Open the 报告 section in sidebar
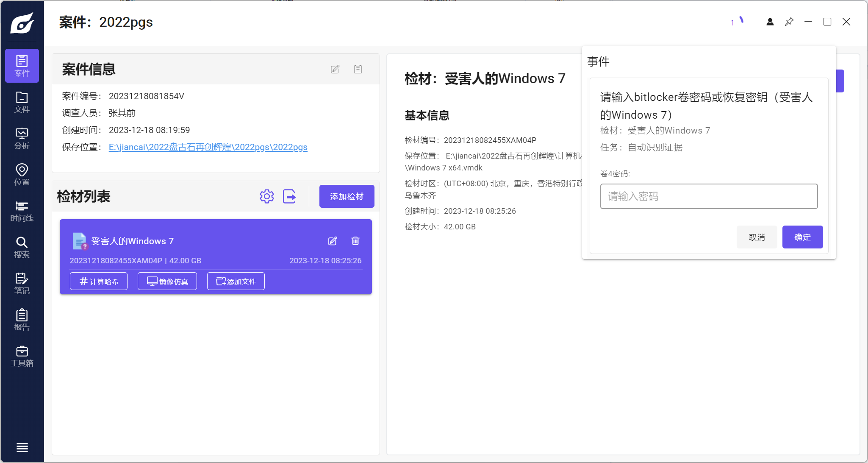 tap(22, 320)
